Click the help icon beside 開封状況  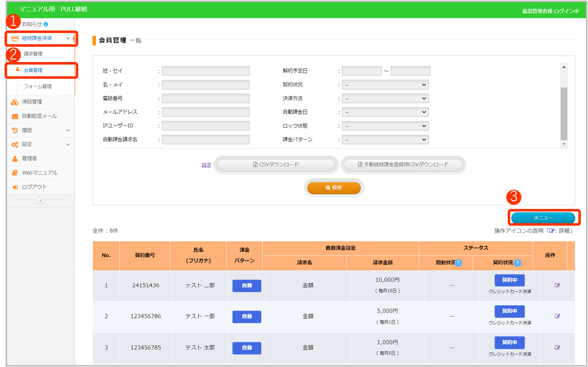(x=458, y=263)
